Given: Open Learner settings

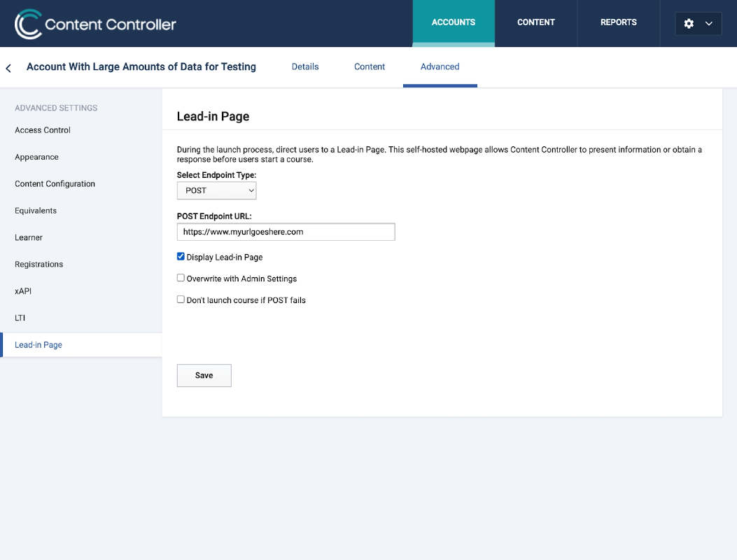Looking at the screenshot, I should 28,237.
